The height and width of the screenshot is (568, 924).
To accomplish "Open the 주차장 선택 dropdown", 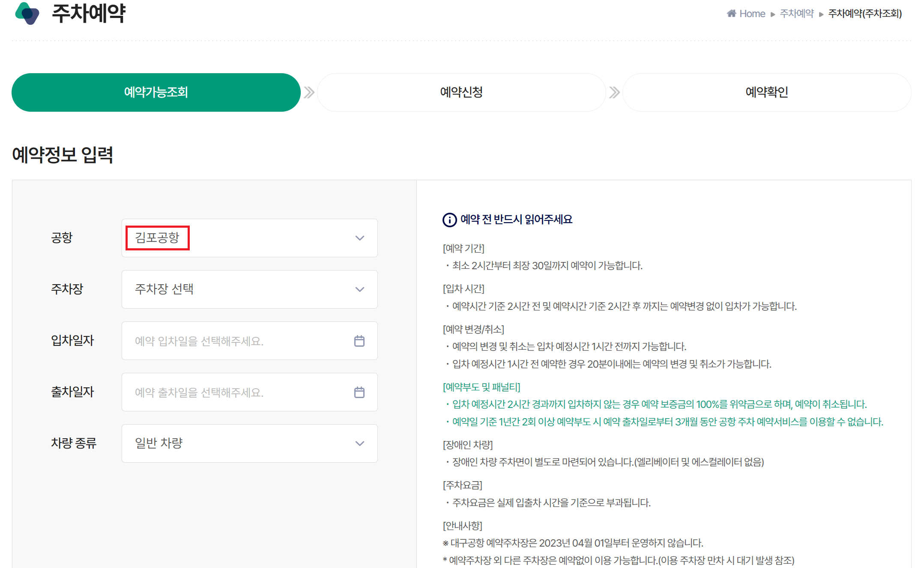I will [249, 289].
